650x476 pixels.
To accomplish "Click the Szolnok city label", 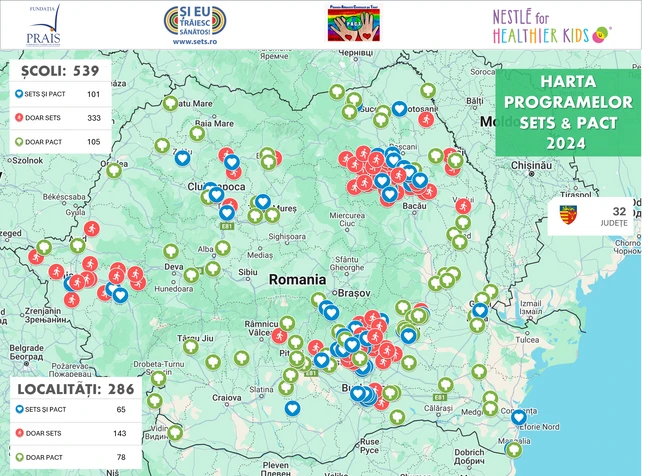I will pyautogui.click(x=27, y=160).
